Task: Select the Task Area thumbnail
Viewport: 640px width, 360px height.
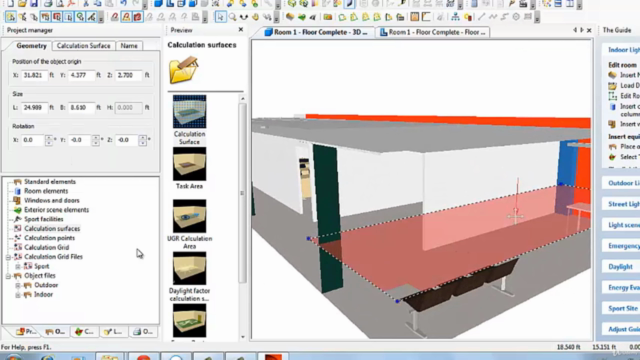Action: (189, 164)
